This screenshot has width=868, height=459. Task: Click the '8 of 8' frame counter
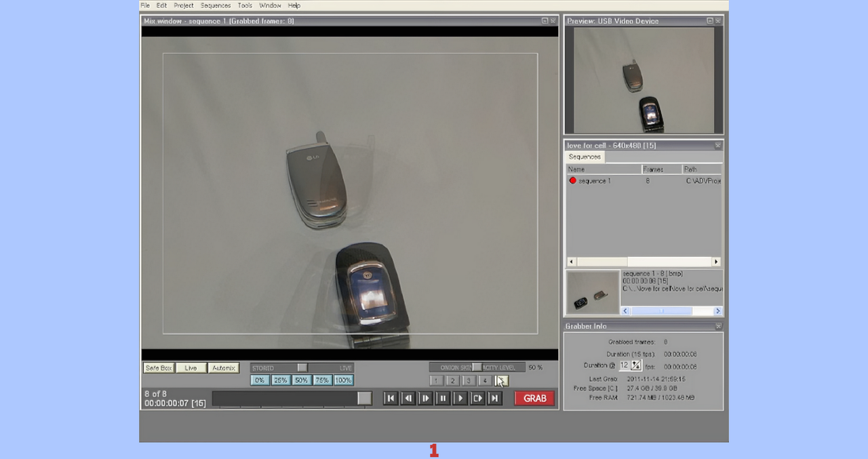(x=155, y=394)
